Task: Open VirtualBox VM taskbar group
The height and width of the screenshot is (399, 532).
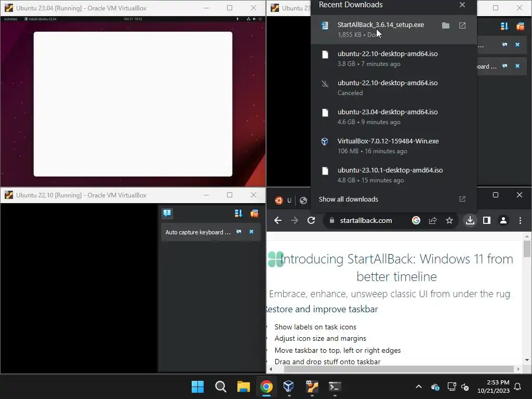Action: tap(312, 387)
